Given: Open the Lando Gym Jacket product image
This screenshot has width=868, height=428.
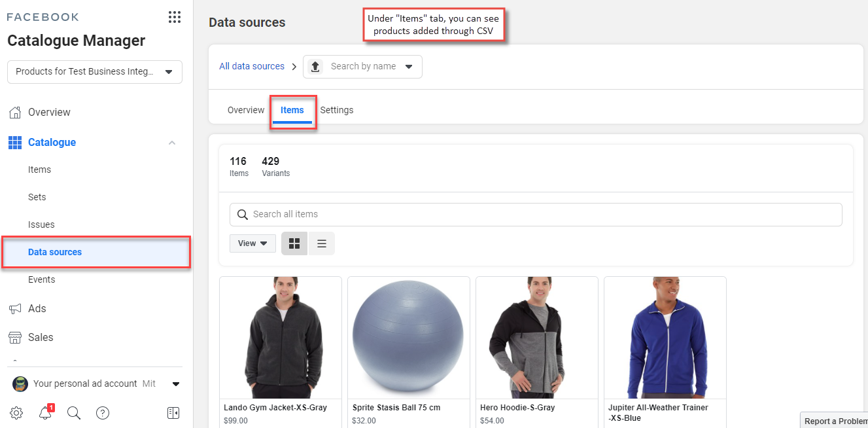Looking at the screenshot, I should pyautogui.click(x=281, y=338).
